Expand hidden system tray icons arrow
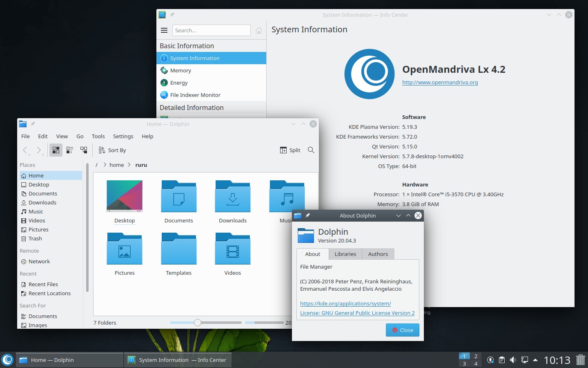The height and width of the screenshot is (368, 588). click(x=535, y=360)
